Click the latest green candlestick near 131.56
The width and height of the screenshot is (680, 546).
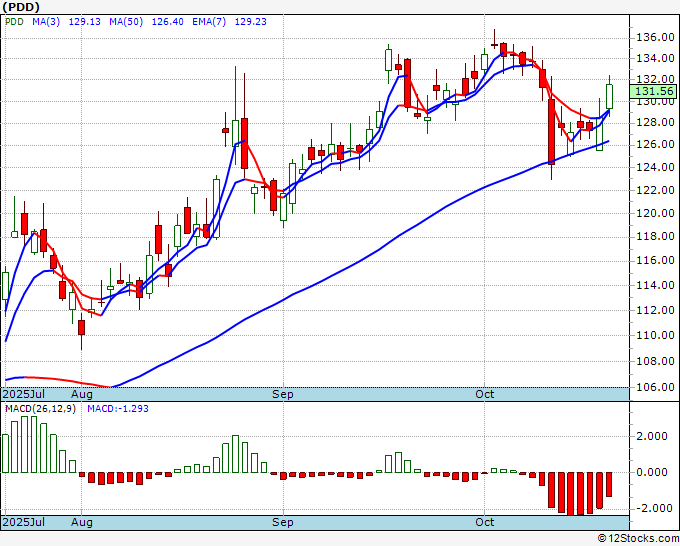pos(609,96)
